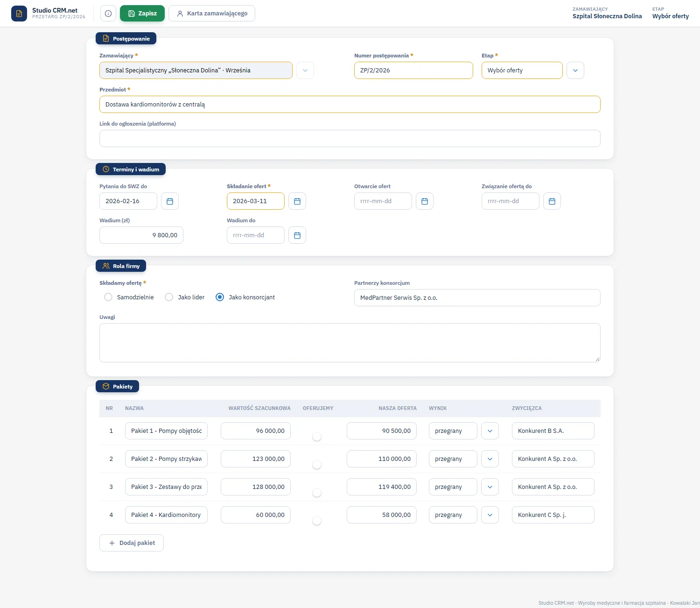
Task: Click the Związanie ofertą do date field
Action: coord(511,201)
